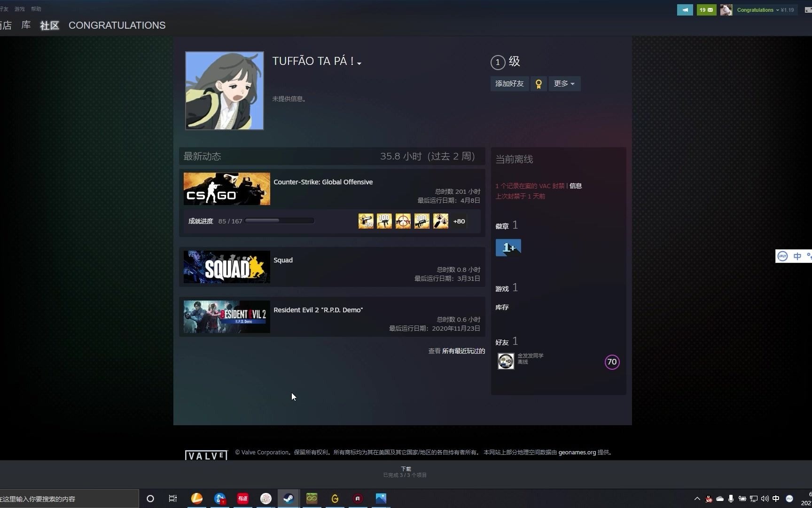Launch Minecraft from the taskbar
Screen dimensions: 812x508
(x=312, y=498)
